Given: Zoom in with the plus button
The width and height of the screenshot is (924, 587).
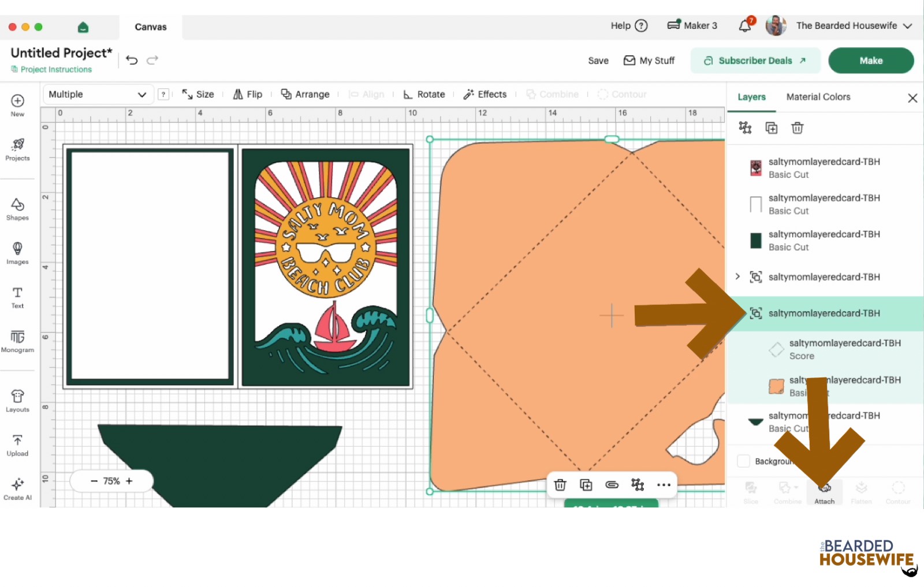Looking at the screenshot, I should [x=129, y=481].
